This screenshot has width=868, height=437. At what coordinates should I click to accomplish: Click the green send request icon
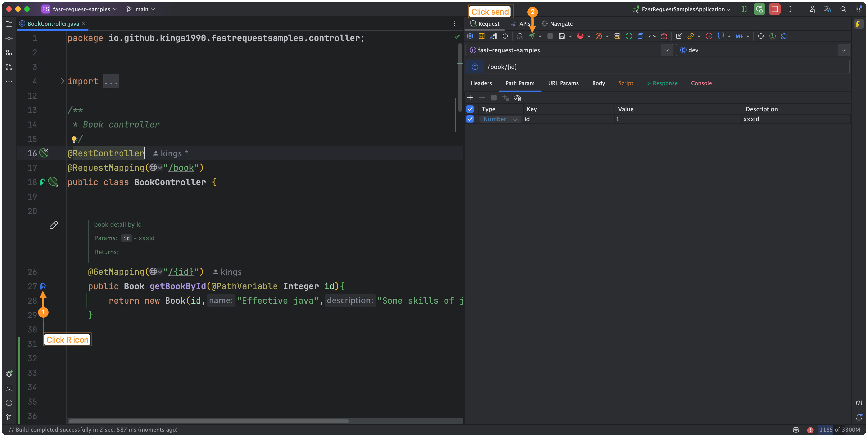(531, 36)
